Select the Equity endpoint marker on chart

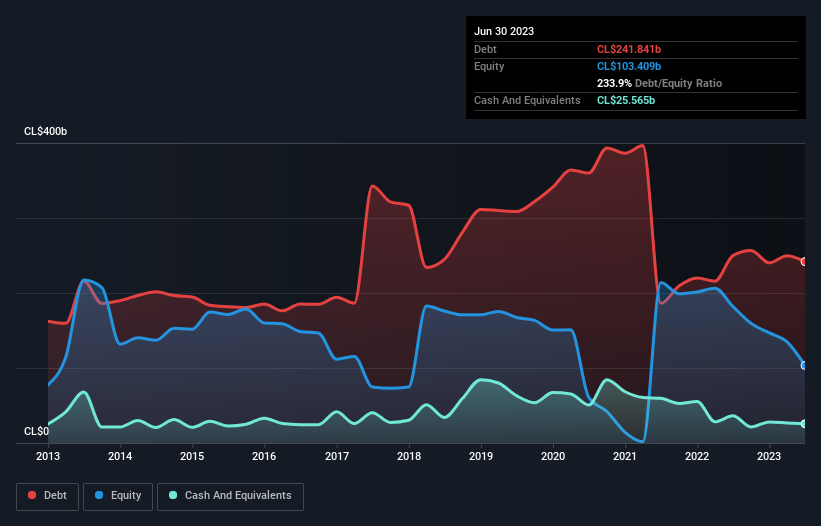pos(804,365)
